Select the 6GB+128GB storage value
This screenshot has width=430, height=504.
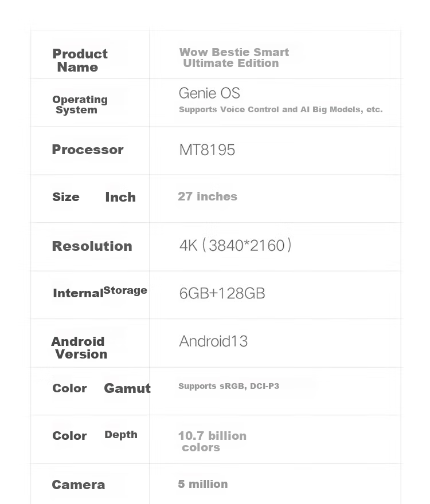[x=222, y=293]
